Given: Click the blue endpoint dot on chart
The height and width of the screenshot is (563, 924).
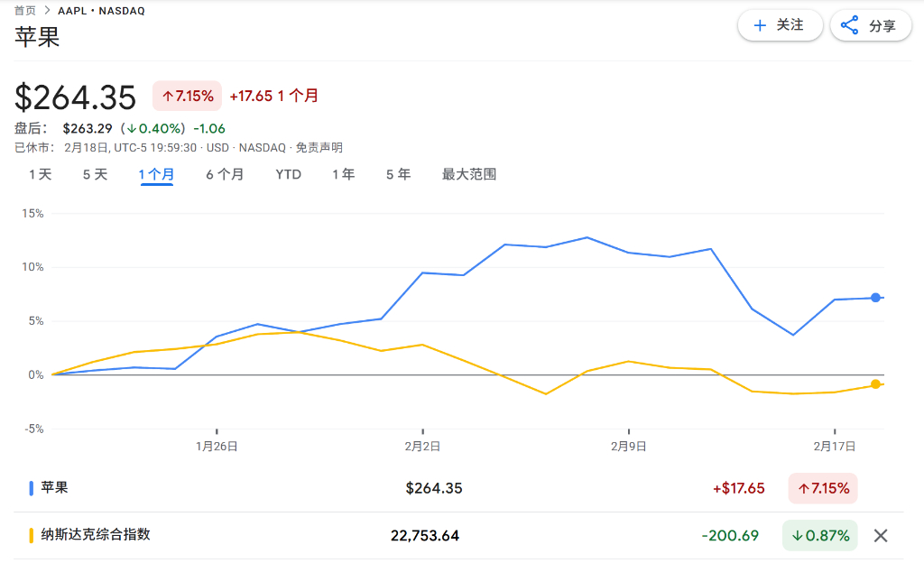Looking at the screenshot, I should [875, 298].
